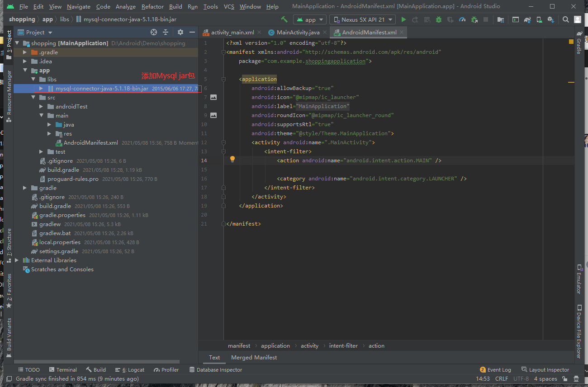The height and width of the screenshot is (387, 588).
Task: Click the CRLF line separator entry
Action: (x=502, y=379)
